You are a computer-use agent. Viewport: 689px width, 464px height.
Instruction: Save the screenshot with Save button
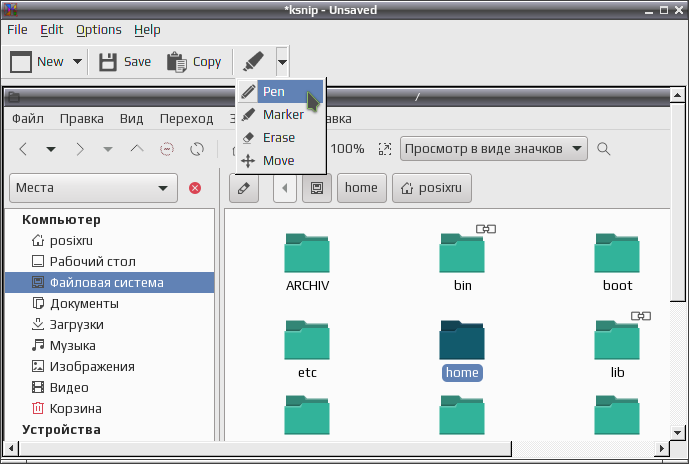(x=125, y=62)
